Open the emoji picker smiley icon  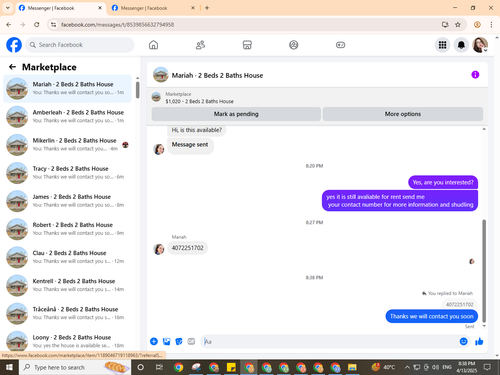coord(463,341)
